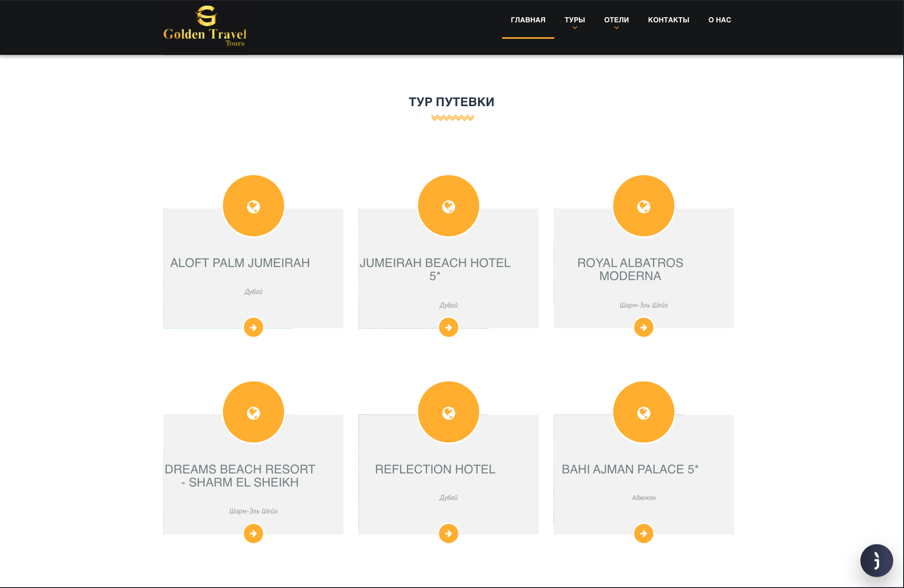Click Шарм-Эль Шейх under Dreams Beach Resort
The image size is (904, 588).
(x=254, y=511)
